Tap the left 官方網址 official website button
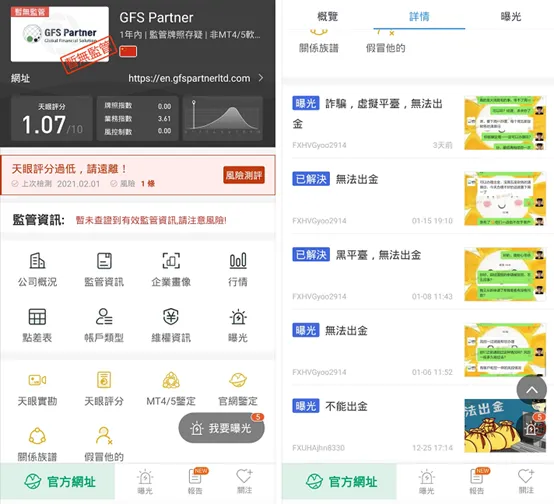The image size is (554, 504). pyautogui.click(x=58, y=481)
